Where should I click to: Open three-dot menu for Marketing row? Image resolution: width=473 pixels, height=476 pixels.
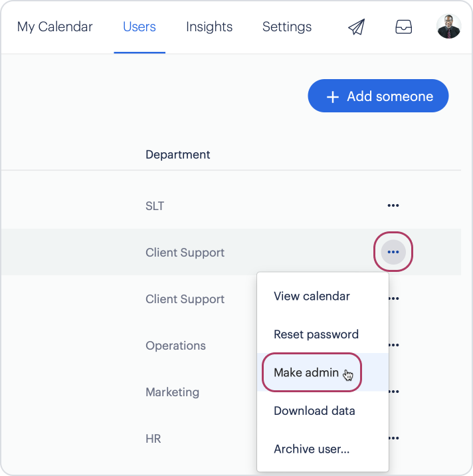click(x=394, y=392)
